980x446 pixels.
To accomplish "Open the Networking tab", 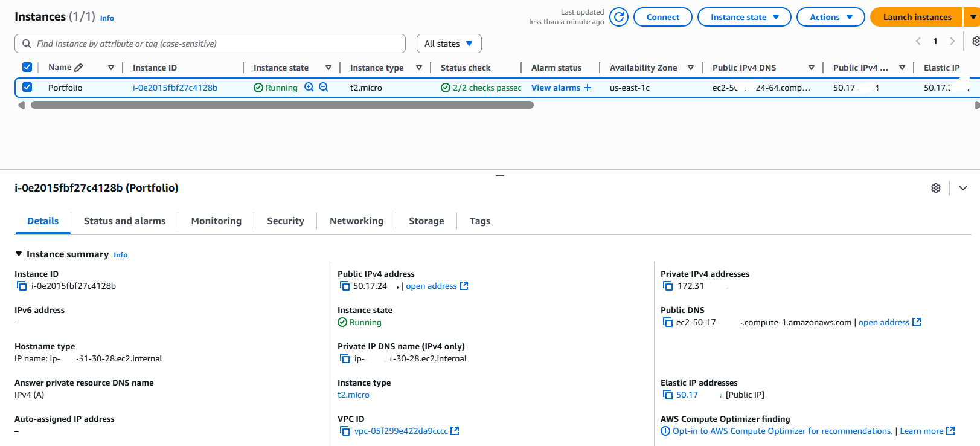I will [356, 221].
